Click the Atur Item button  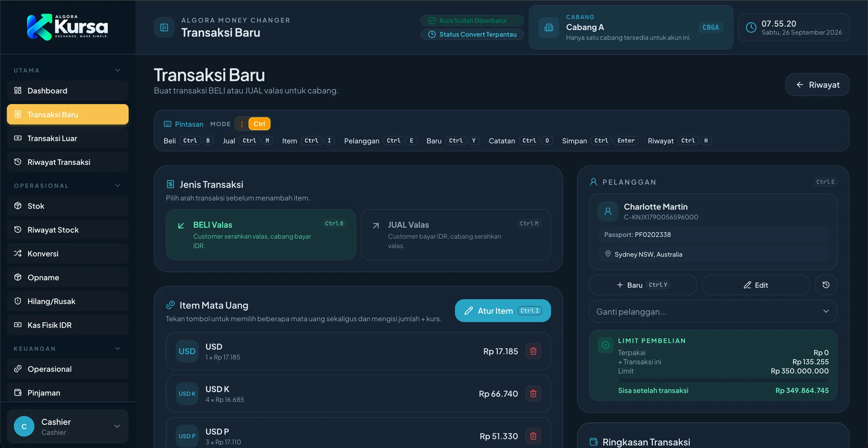tap(503, 311)
